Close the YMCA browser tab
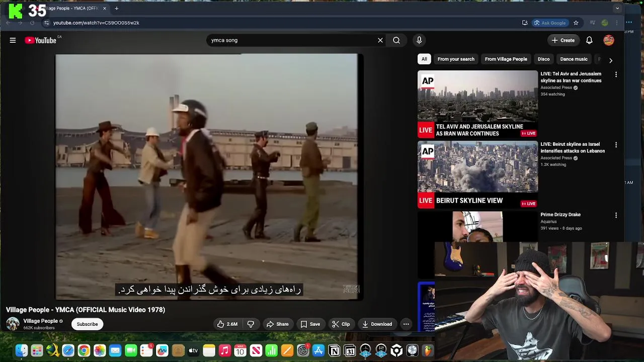644x362 pixels. (x=104, y=8)
